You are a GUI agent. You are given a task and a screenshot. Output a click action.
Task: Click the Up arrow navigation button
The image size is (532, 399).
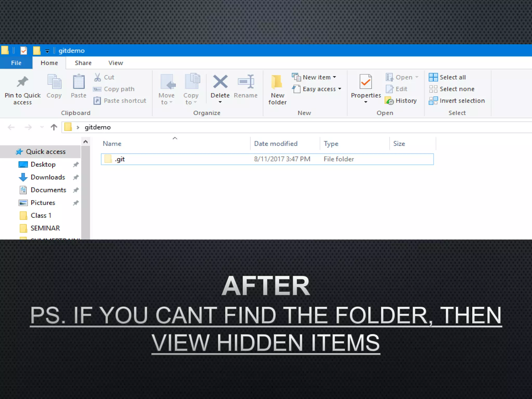54,127
